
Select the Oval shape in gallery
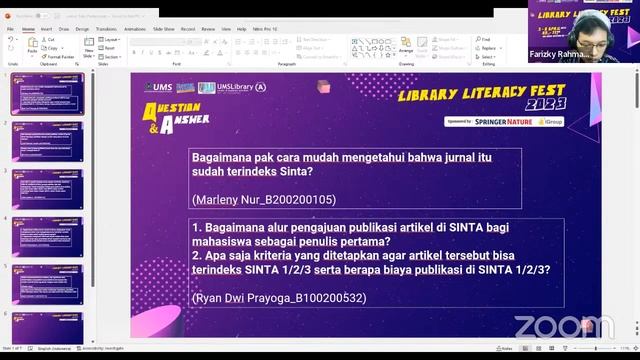tap(381, 42)
